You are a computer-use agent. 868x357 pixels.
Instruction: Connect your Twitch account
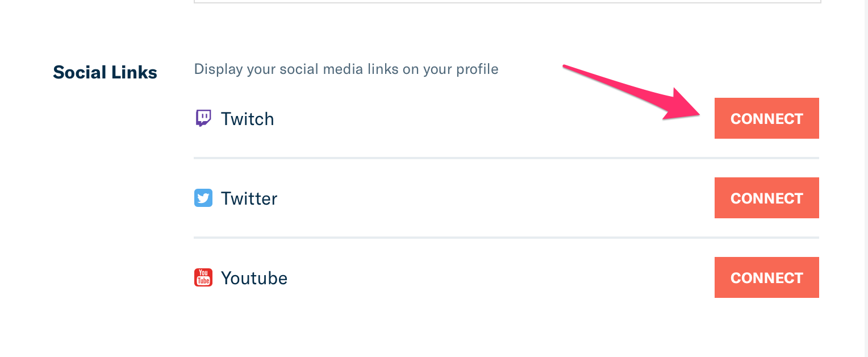coord(766,118)
